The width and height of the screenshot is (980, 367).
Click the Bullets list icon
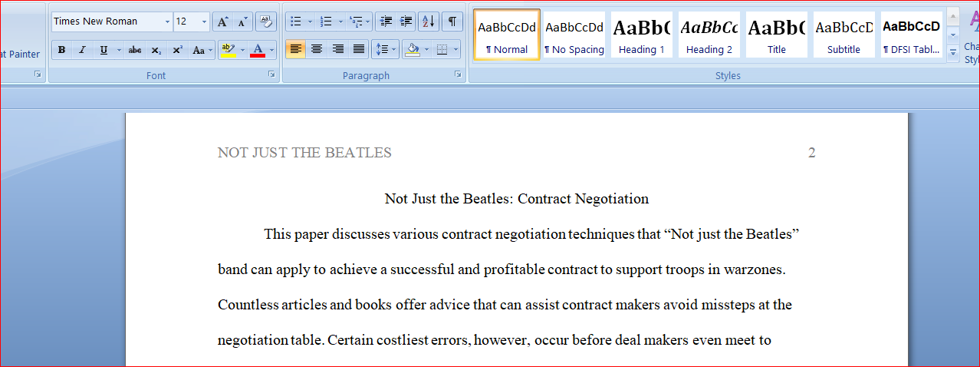tap(295, 21)
